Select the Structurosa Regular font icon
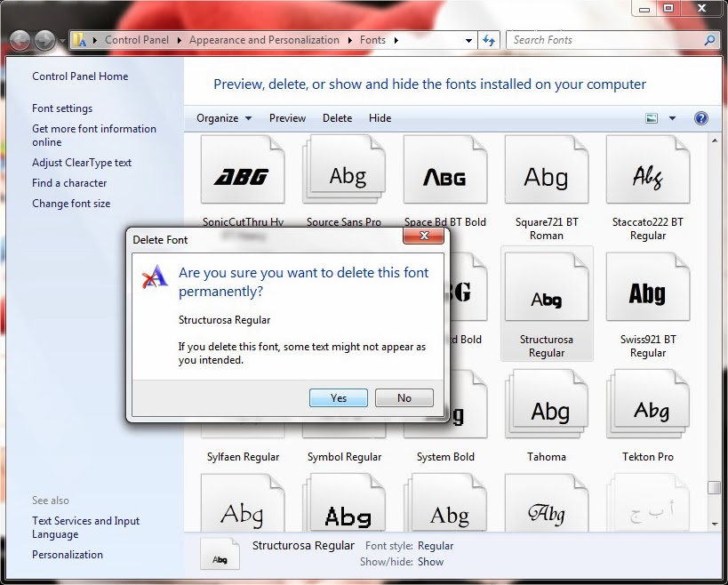This screenshot has width=728, height=585. [547, 287]
